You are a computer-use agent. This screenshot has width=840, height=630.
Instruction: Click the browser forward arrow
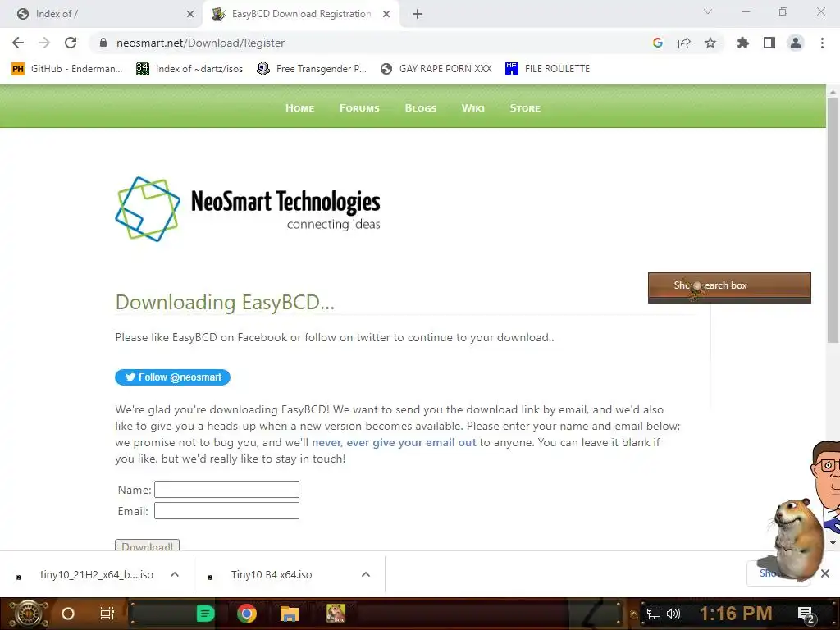44,43
